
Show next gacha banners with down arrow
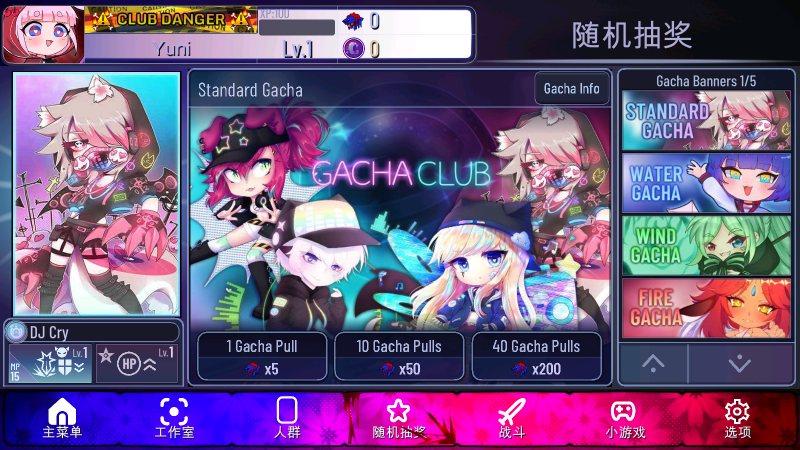coord(740,363)
